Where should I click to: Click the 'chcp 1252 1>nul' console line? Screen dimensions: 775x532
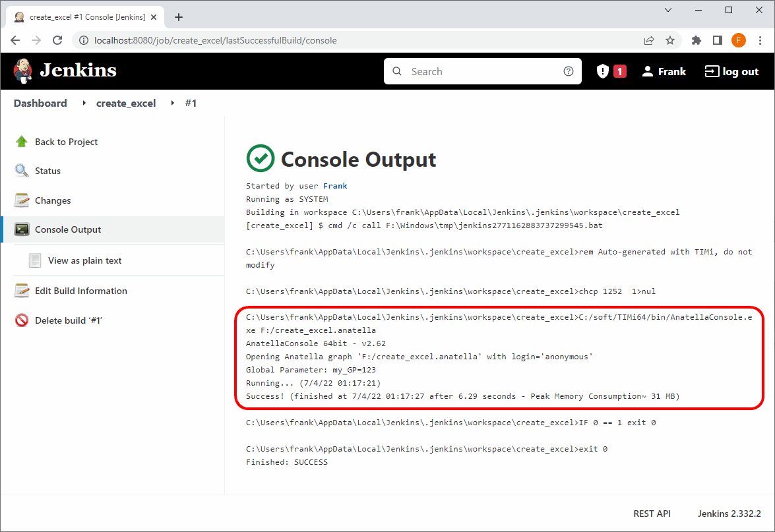pyautogui.click(x=450, y=291)
